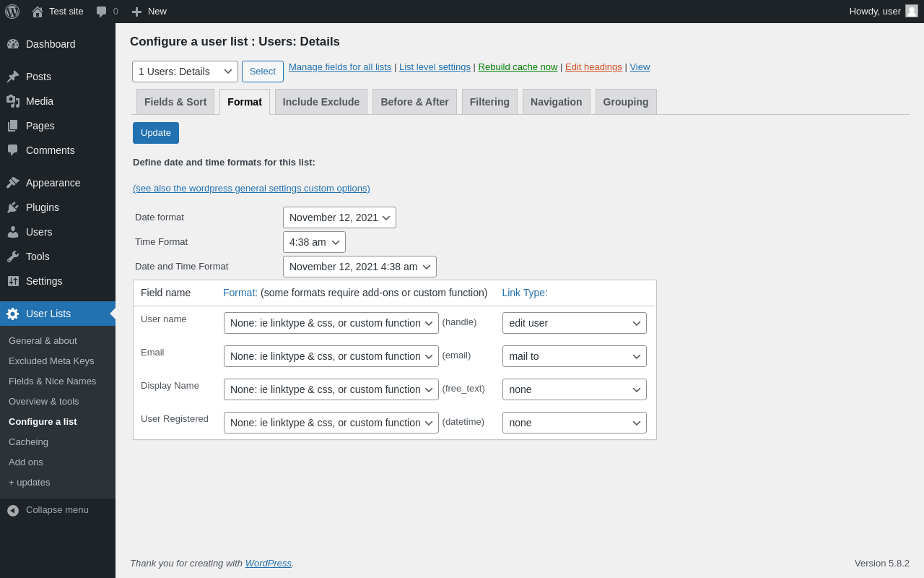Open Excluded Meta Keys submenu item
Image resolution: width=924 pixels, height=578 pixels.
tap(51, 361)
